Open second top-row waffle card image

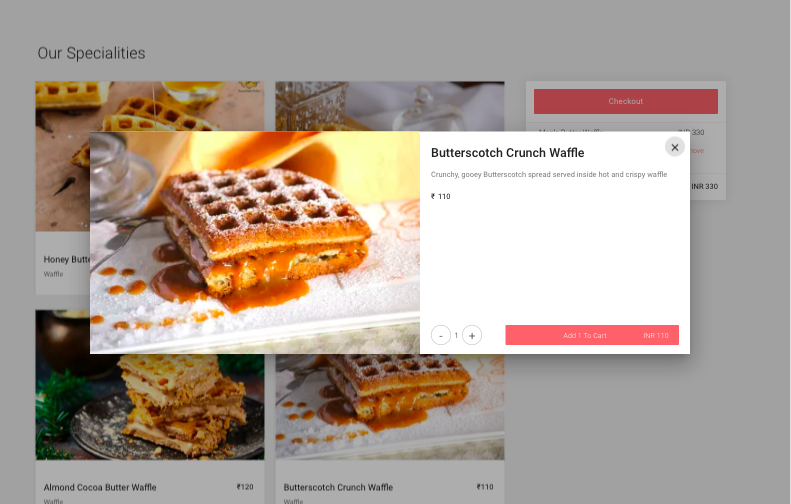coord(389,106)
